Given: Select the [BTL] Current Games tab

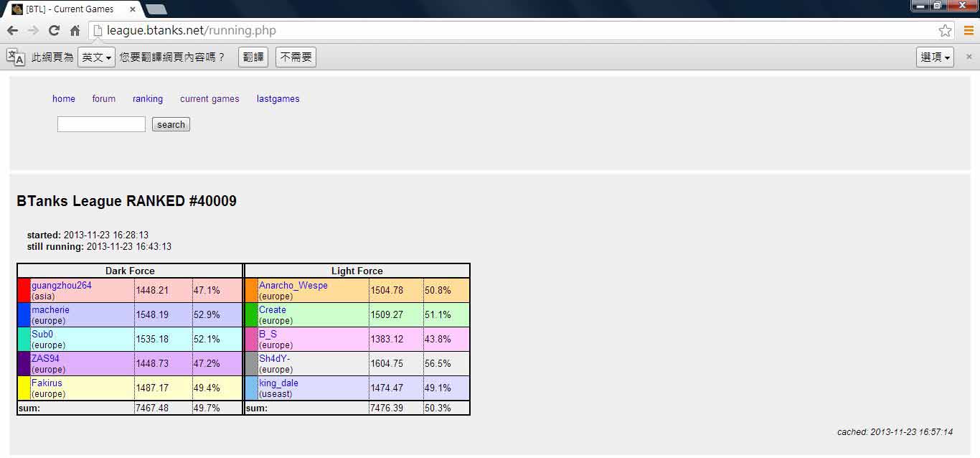Looking at the screenshot, I should coord(70,9).
